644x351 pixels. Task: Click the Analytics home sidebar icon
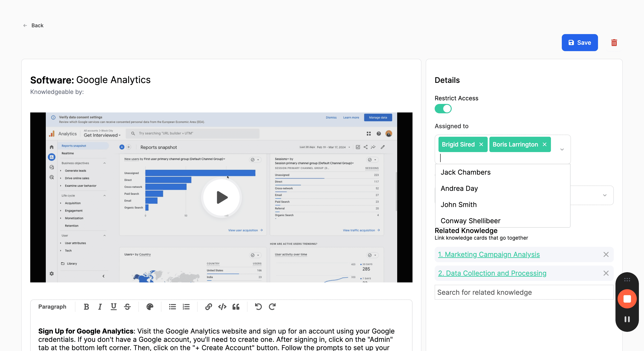pyautogui.click(x=52, y=147)
